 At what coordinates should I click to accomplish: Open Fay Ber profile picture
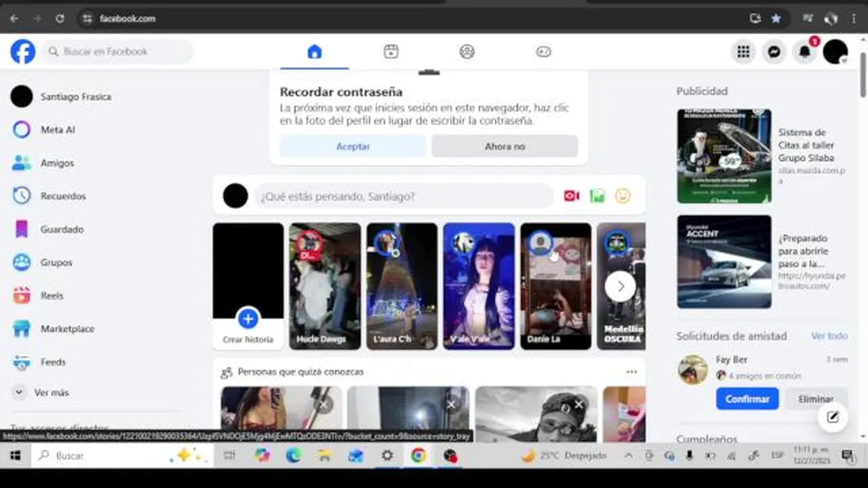tap(693, 369)
